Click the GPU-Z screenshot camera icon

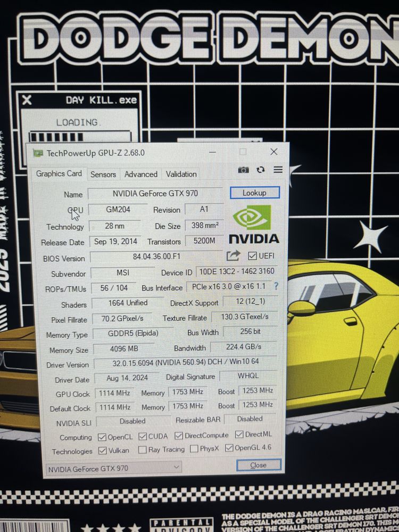pyautogui.click(x=243, y=170)
